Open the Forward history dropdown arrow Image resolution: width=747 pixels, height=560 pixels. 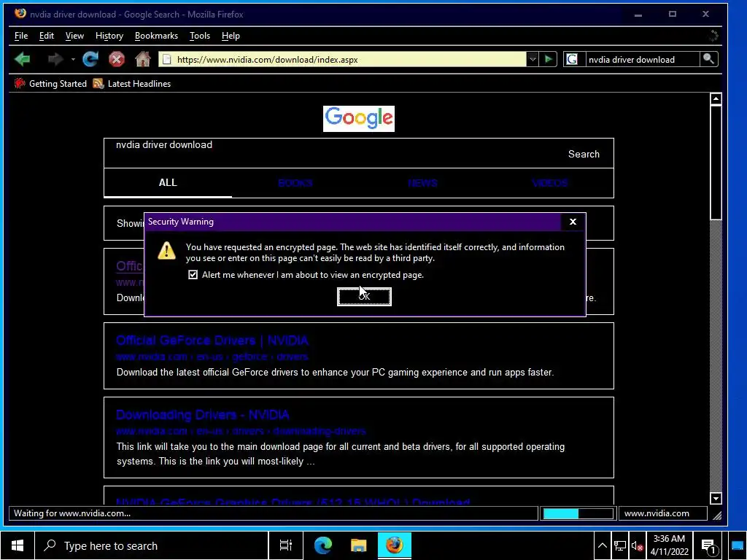[73, 60]
